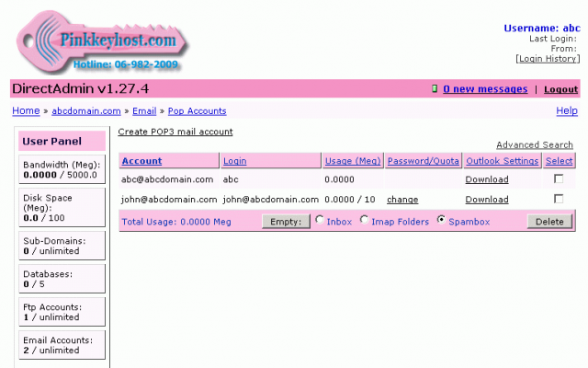Screen dimensions: 588x368
Task: Download Outlook settings for abc@abcdomain.com
Action: pos(486,179)
